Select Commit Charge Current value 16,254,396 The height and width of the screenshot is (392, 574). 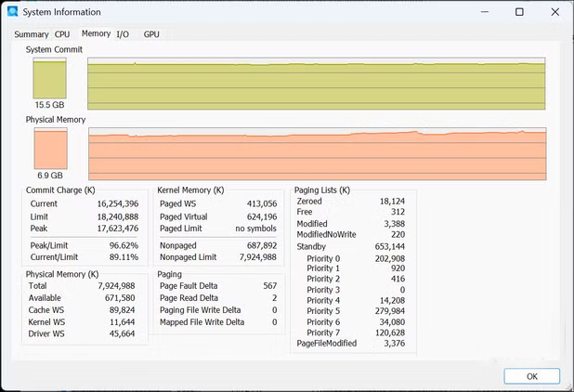(118, 203)
